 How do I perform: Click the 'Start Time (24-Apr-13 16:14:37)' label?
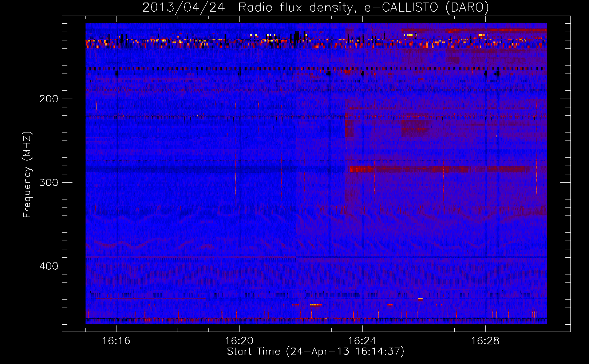[316, 351]
